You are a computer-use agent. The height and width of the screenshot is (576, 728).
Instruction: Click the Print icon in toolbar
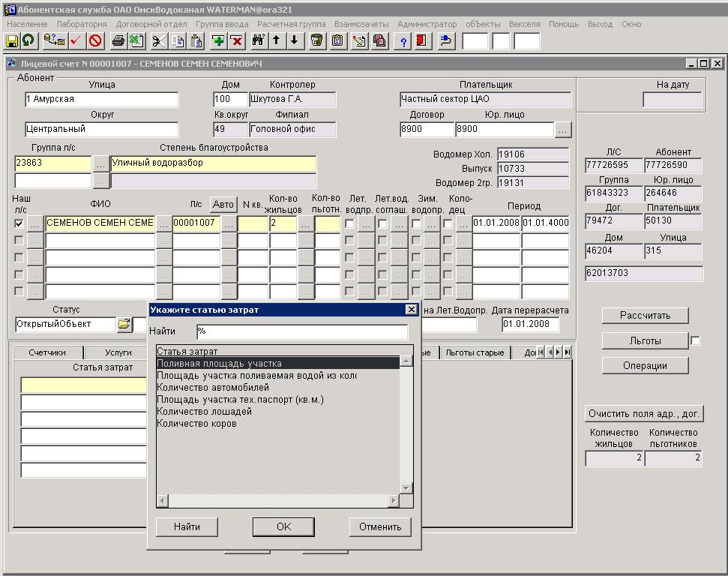[x=118, y=40]
